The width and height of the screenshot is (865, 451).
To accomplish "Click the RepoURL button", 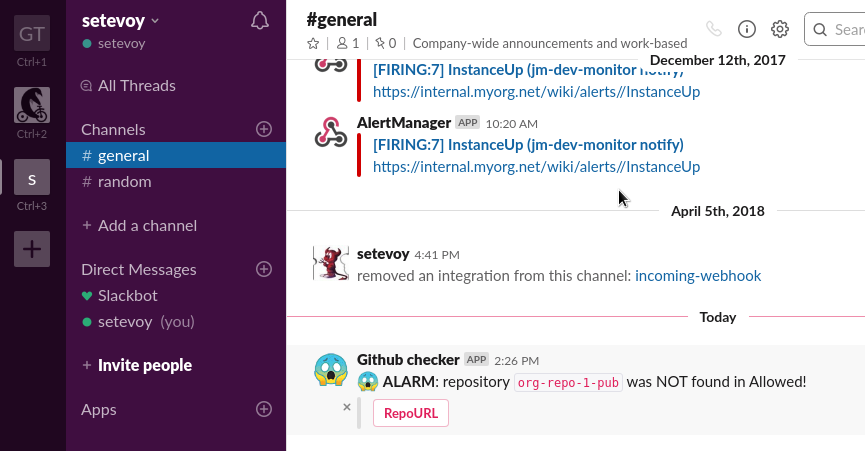I will click(411, 414).
